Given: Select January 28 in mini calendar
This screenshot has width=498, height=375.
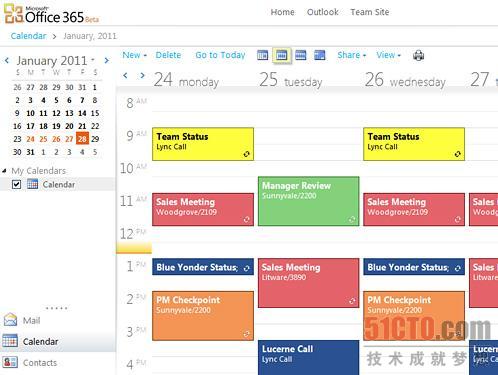Looking at the screenshot, I should click(82, 139).
